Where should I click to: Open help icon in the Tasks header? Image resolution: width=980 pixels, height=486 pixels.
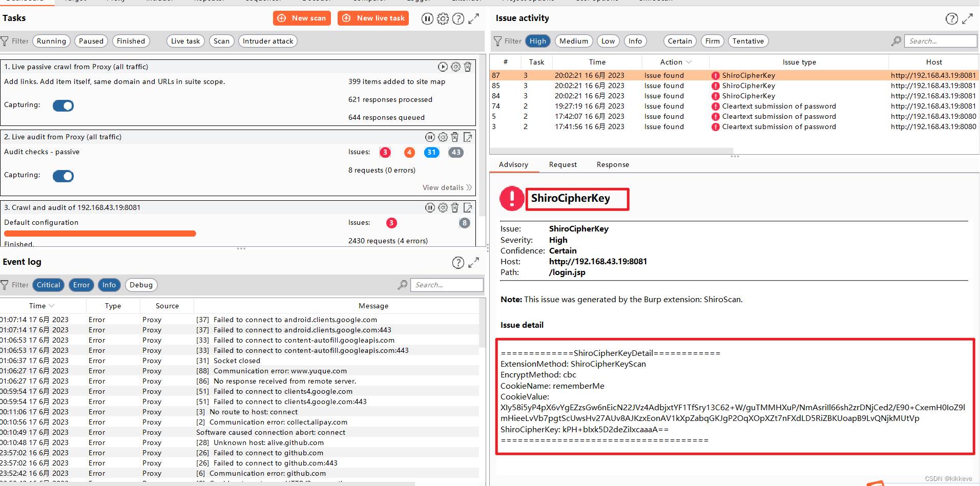(458, 18)
